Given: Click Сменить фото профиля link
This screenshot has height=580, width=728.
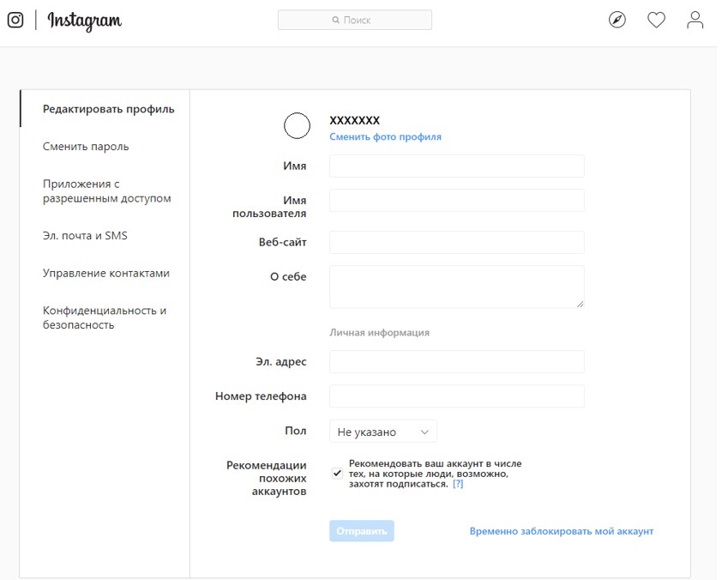Looking at the screenshot, I should coord(385,136).
